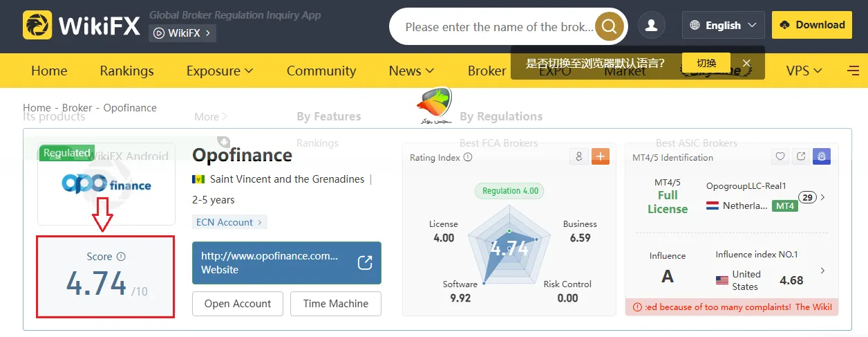Click the WikiFX lion logo

coord(38,26)
